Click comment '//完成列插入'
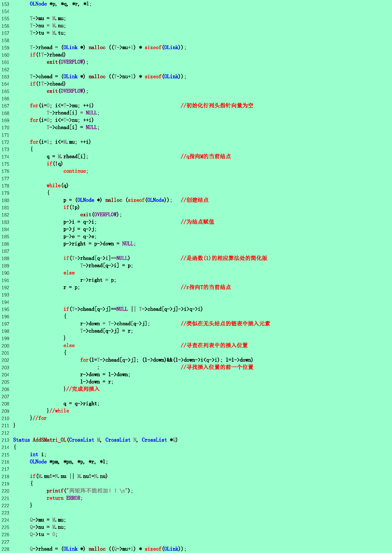Screen dimensions: 392x553 83,389
